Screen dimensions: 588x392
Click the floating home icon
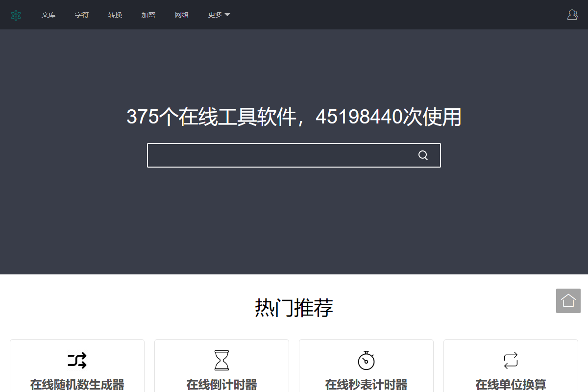[x=568, y=300]
